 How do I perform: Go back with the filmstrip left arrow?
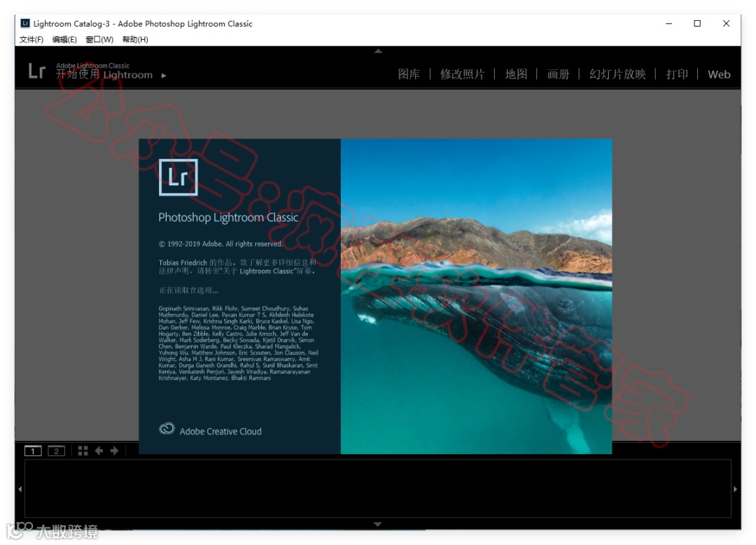click(99, 451)
